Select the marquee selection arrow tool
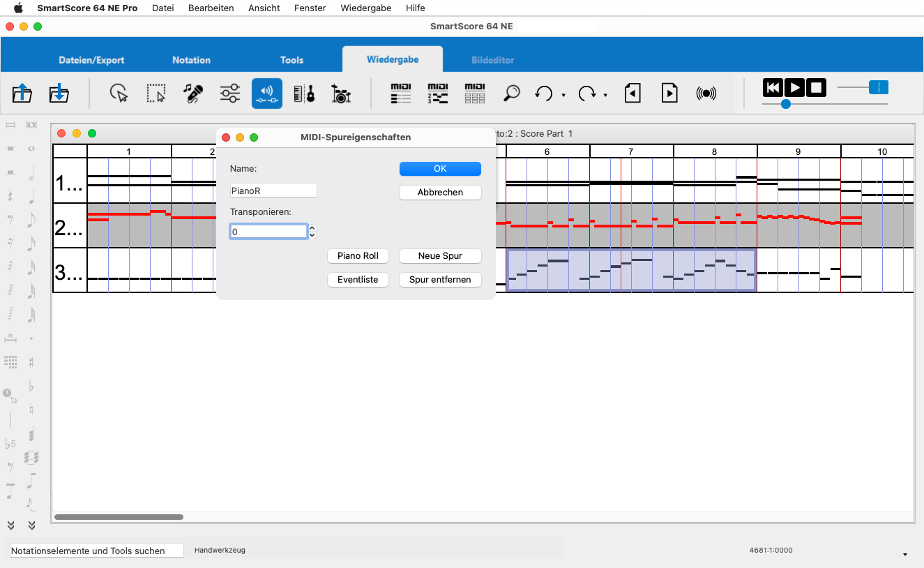The width and height of the screenshot is (924, 568). [156, 94]
